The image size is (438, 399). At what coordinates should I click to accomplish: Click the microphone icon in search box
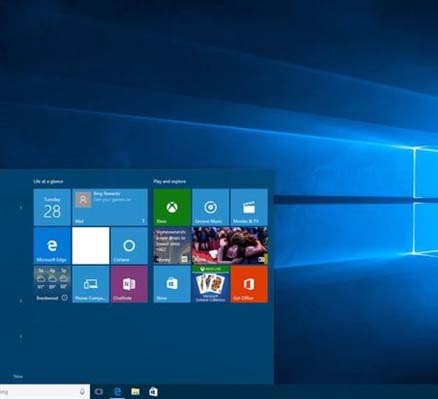pos(82,392)
